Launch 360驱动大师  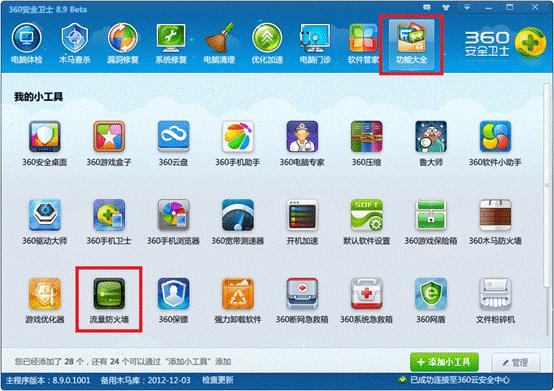coord(45,222)
